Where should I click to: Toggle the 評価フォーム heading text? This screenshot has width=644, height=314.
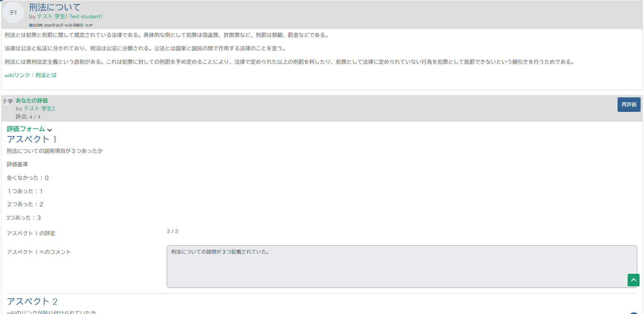click(x=26, y=129)
